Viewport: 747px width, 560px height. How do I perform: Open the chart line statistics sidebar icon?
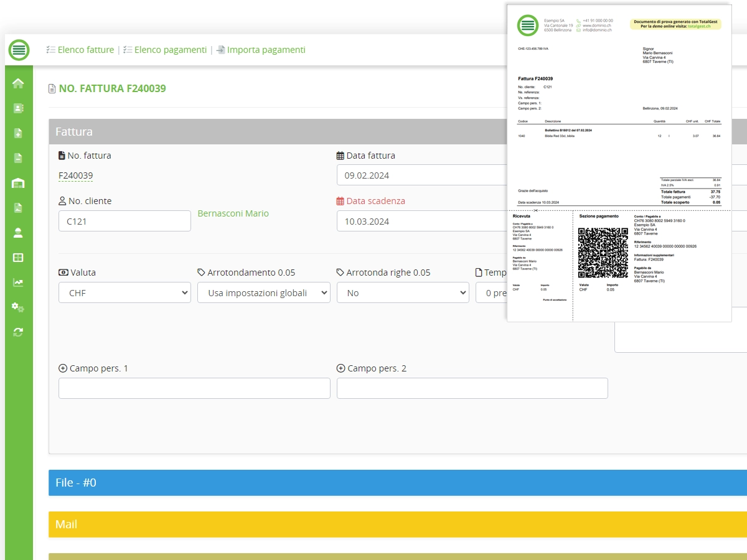18,282
